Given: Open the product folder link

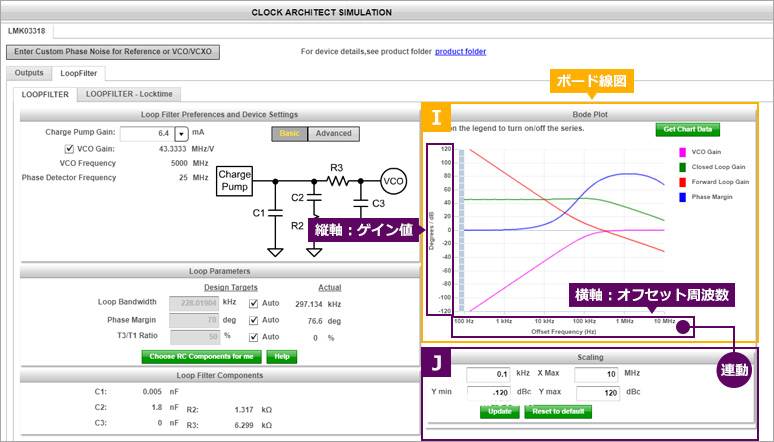Looking at the screenshot, I should [461, 51].
